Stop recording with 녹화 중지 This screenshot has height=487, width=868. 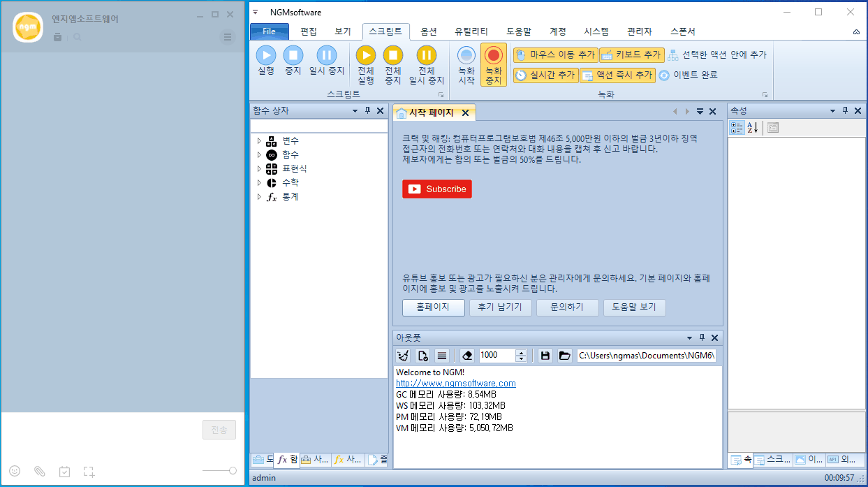coord(494,65)
